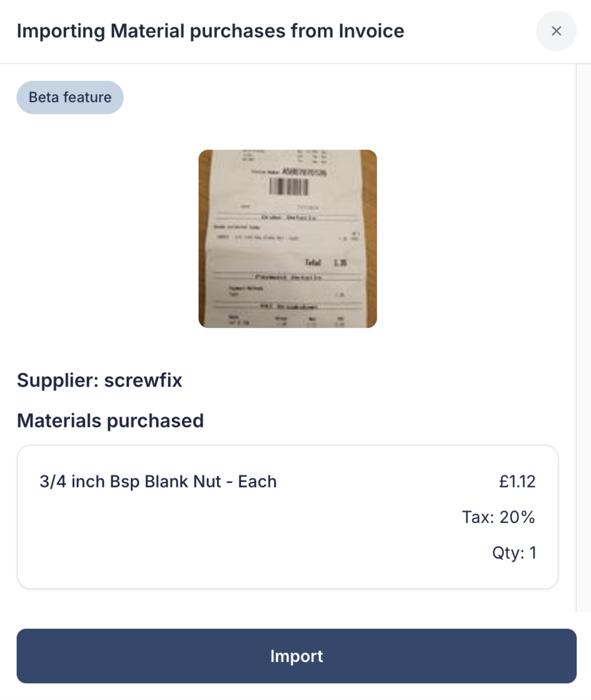Click the Beta feature badge
Viewport: 591px width, 700px height.
point(70,97)
